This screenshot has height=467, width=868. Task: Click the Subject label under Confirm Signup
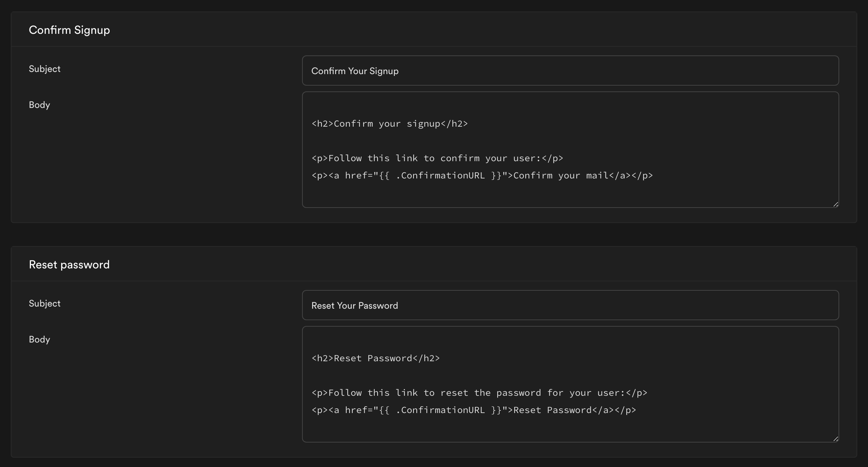pyautogui.click(x=45, y=69)
